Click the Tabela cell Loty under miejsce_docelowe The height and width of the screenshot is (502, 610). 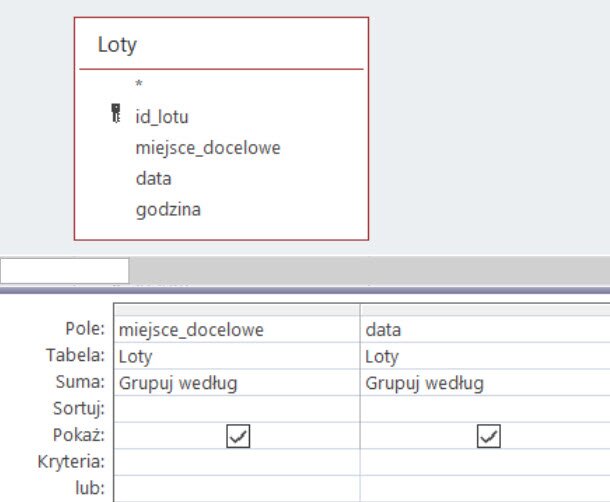click(237, 356)
